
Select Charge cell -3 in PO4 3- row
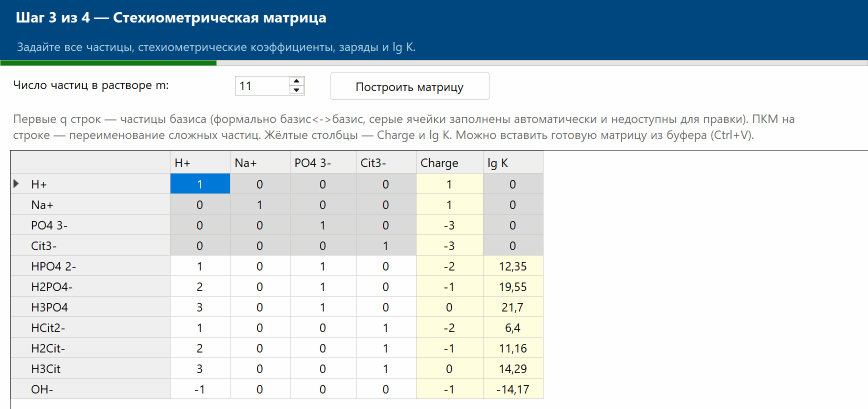coord(450,225)
